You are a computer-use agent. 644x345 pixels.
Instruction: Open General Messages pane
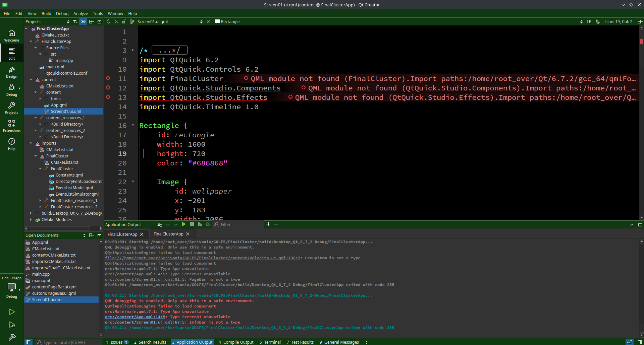(339, 342)
